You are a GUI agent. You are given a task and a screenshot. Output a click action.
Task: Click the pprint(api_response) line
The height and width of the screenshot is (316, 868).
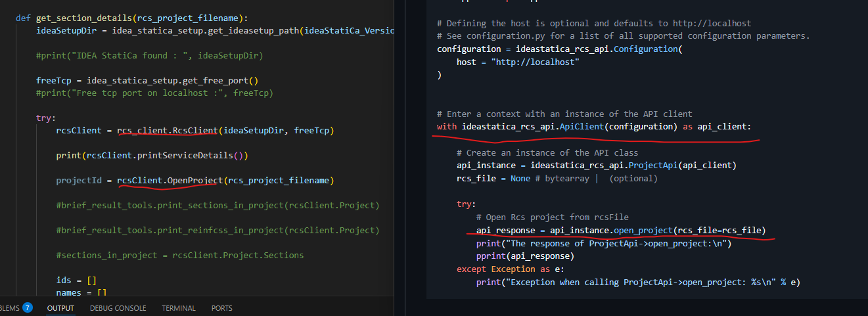pos(525,256)
